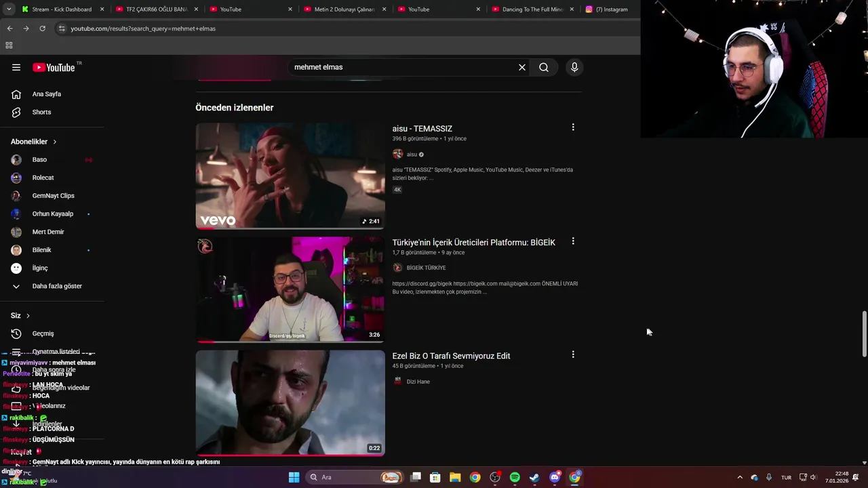Open Task View from the taskbar
Screen dimensions: 868x488
pyautogui.click(x=416, y=477)
